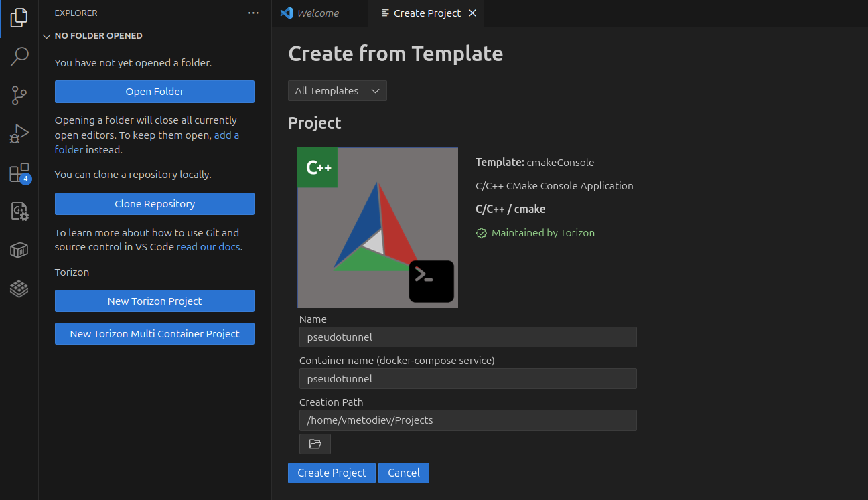Image resolution: width=868 pixels, height=500 pixels.
Task: Click the browse folder icon under Creation Path
Action: click(315, 444)
